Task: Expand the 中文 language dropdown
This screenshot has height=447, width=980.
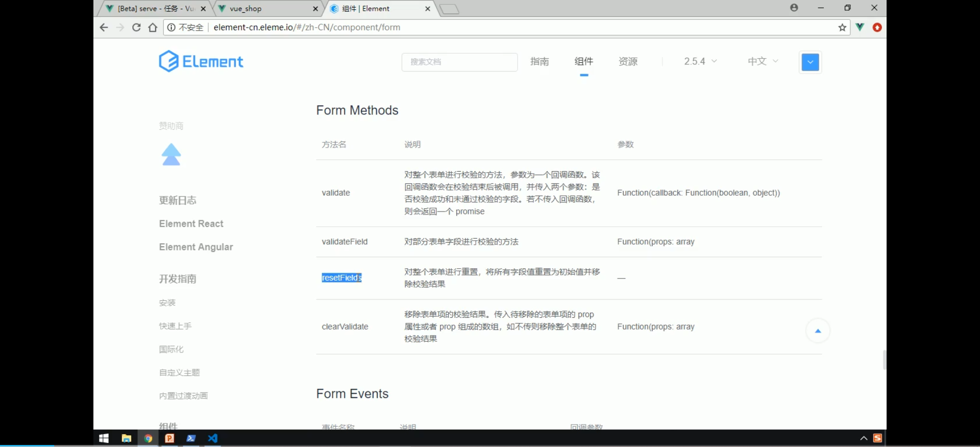Action: [763, 61]
